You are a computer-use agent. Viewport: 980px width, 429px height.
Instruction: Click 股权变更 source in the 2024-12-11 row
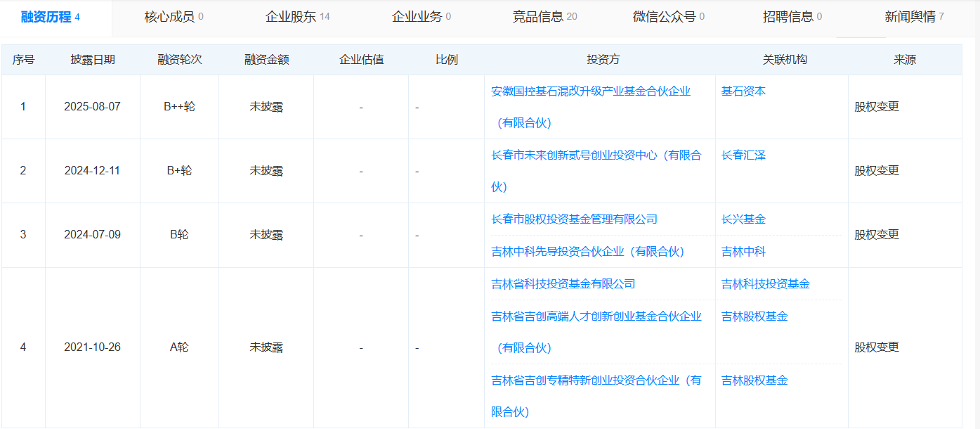coord(877,171)
